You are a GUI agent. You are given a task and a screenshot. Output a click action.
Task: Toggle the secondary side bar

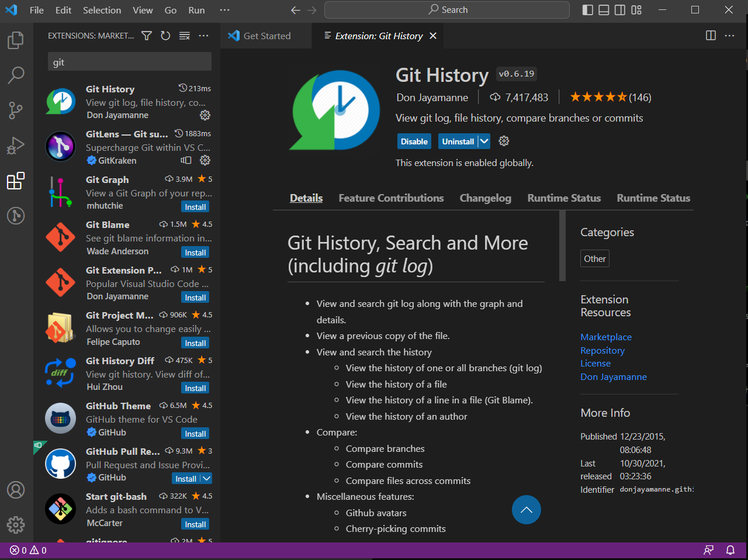tap(620, 10)
